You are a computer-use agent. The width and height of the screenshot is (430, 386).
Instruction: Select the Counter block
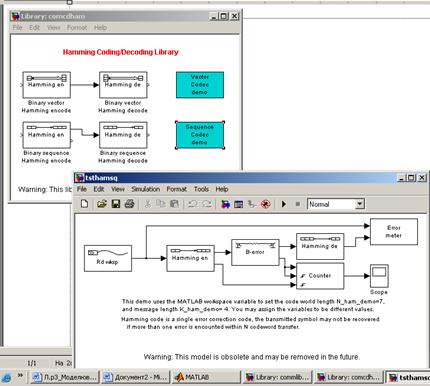(x=320, y=276)
